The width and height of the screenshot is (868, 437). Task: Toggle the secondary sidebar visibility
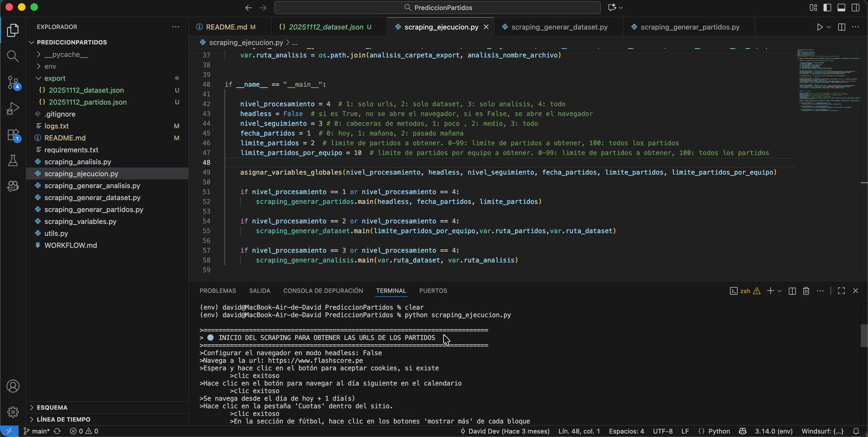tap(855, 8)
